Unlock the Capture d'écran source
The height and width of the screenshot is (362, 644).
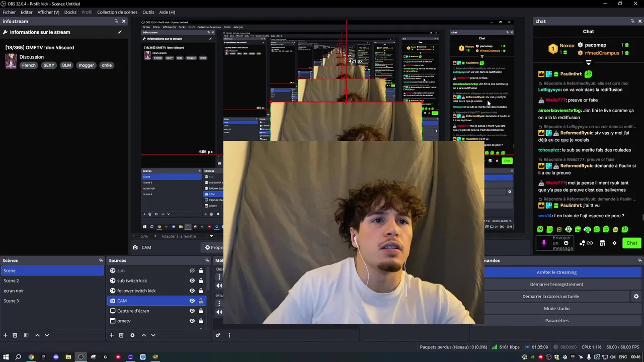click(x=201, y=311)
